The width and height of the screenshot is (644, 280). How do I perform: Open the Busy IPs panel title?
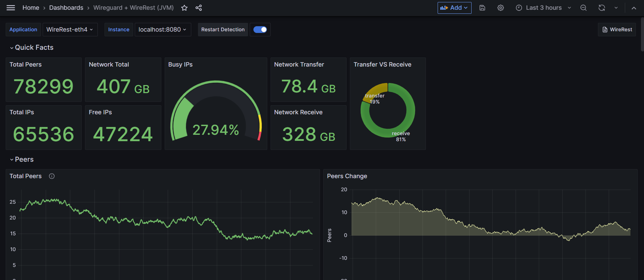pos(180,65)
